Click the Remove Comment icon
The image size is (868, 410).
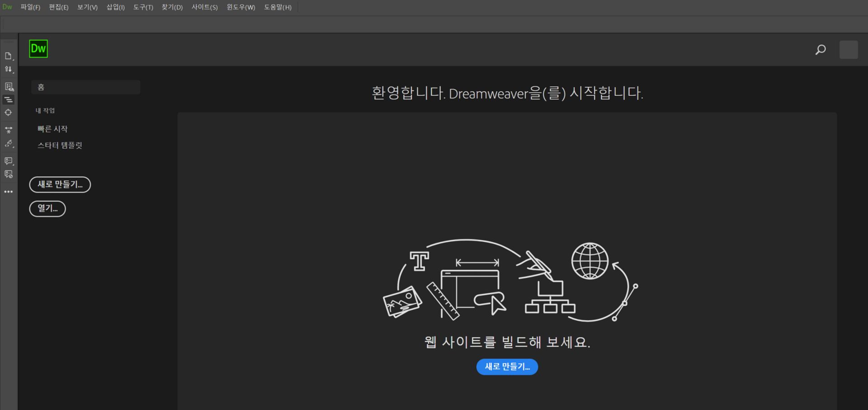click(8, 174)
